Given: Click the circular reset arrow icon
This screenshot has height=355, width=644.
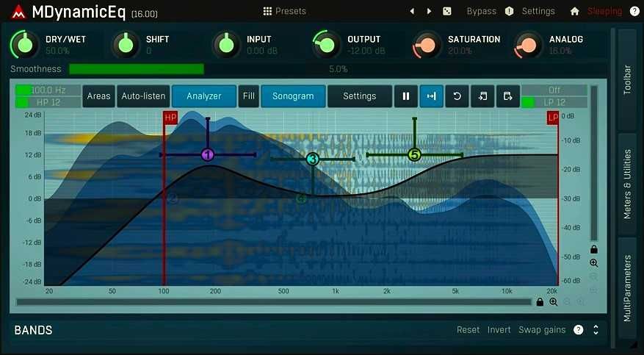Looking at the screenshot, I should point(457,96).
